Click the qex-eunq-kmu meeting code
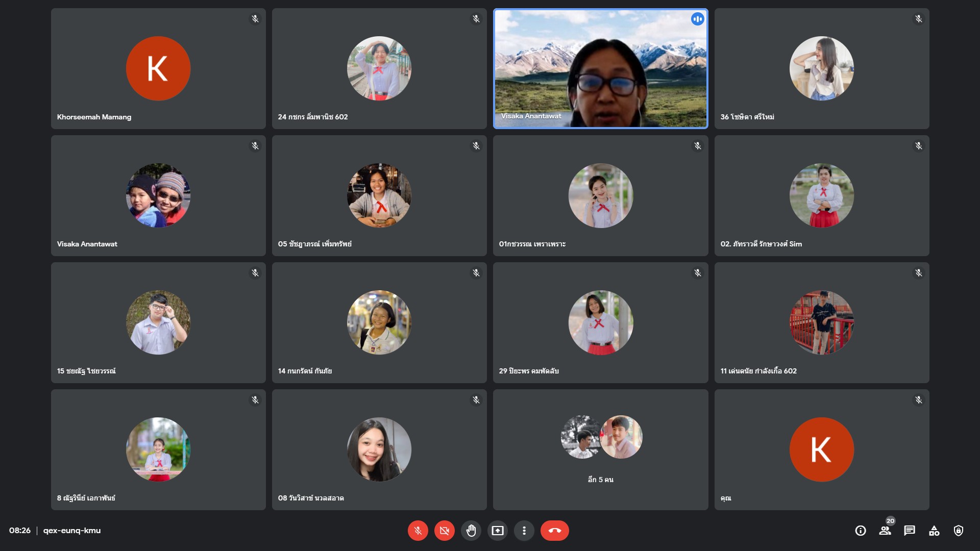980x551 pixels. (72, 531)
